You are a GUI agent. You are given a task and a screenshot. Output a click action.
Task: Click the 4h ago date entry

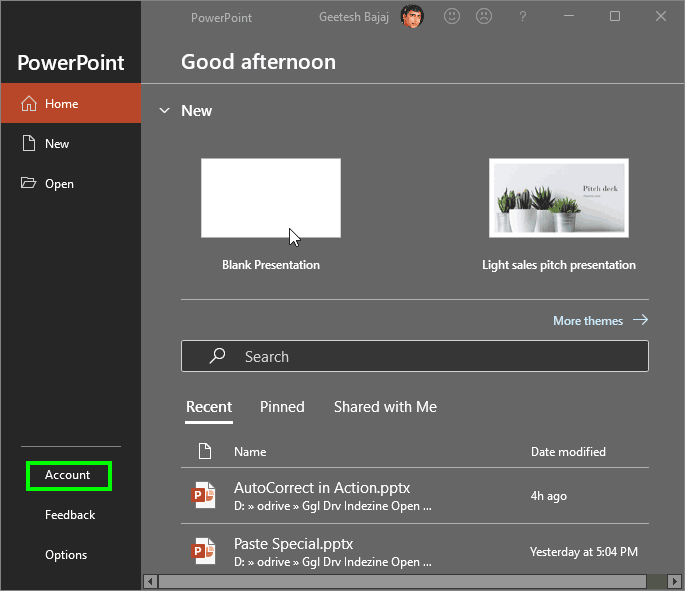coord(549,496)
